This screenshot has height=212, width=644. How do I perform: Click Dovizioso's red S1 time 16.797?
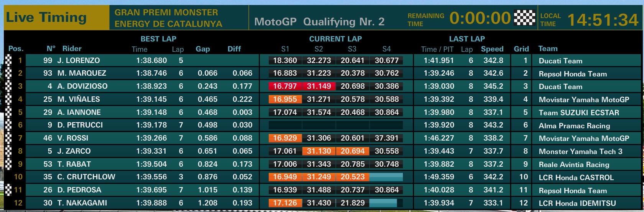[285, 86]
